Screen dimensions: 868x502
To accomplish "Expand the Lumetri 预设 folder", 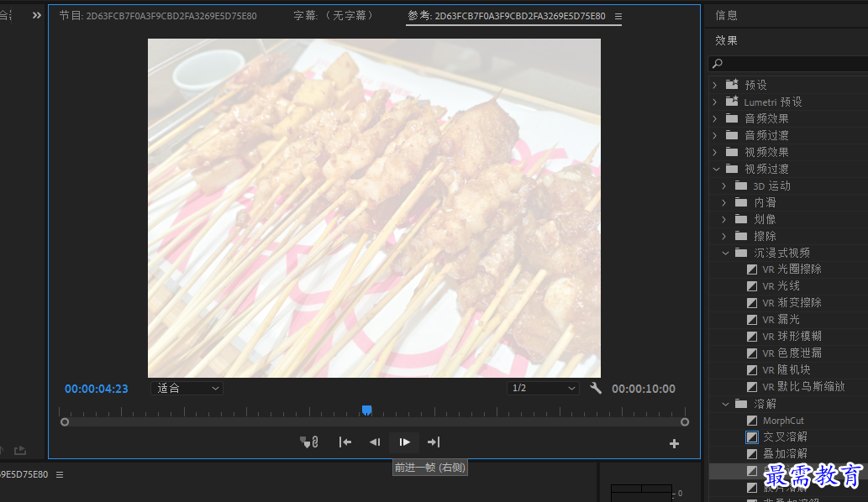I will (x=715, y=102).
